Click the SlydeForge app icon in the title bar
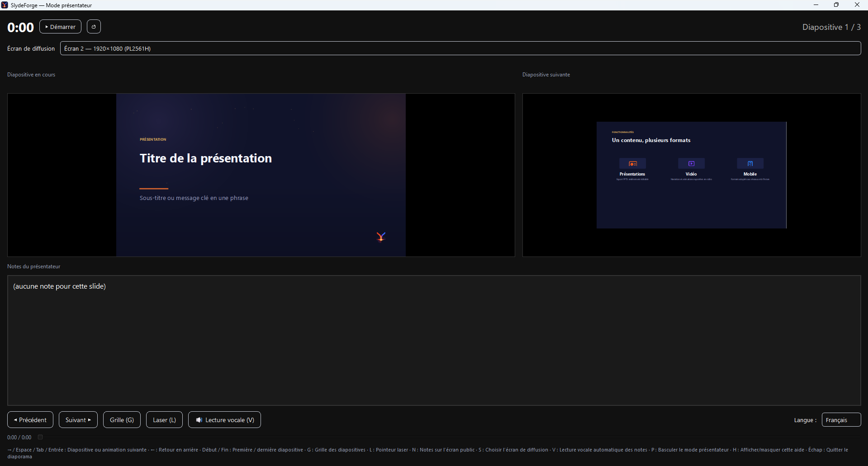Screen dimensions: 868x466 (5, 5)
